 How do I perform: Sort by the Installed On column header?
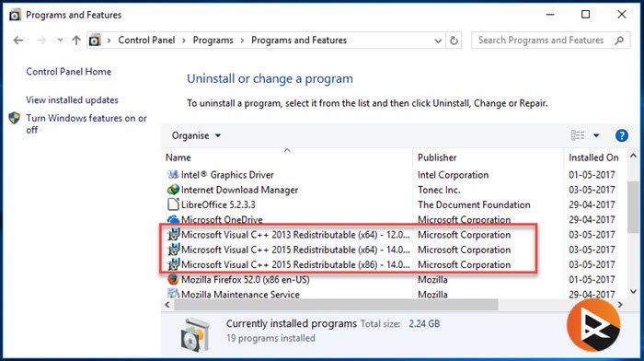(x=593, y=157)
